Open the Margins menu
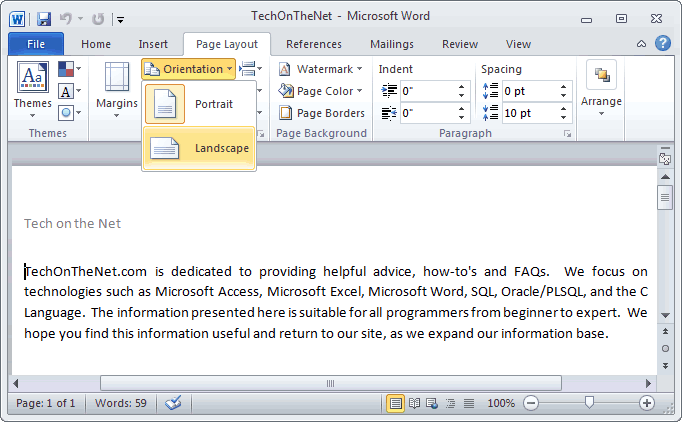 click(x=117, y=90)
